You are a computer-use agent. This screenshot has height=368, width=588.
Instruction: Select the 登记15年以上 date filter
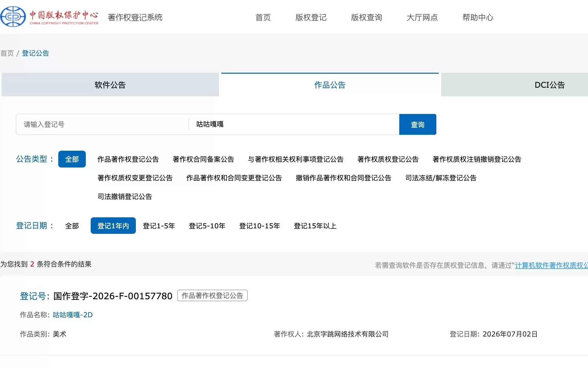point(315,226)
